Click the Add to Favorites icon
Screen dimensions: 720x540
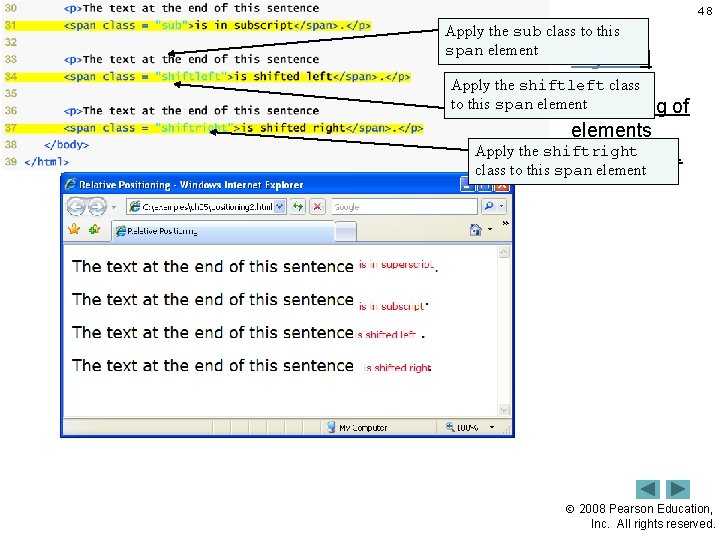pyautogui.click(x=95, y=229)
